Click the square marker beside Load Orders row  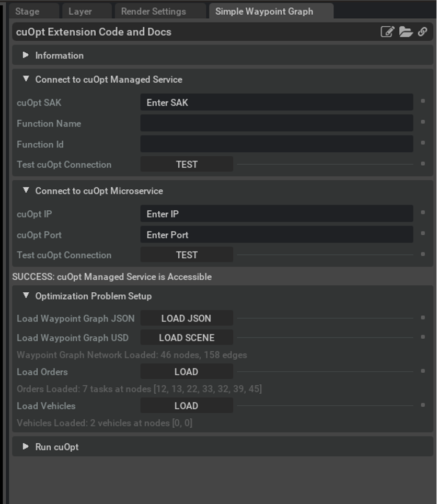tap(423, 371)
